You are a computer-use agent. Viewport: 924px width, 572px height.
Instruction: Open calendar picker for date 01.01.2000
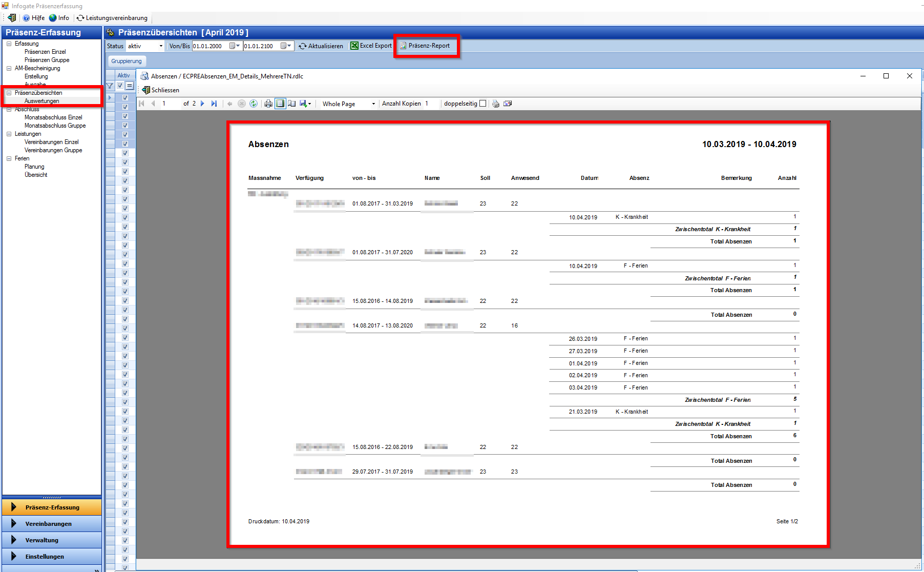(x=235, y=46)
